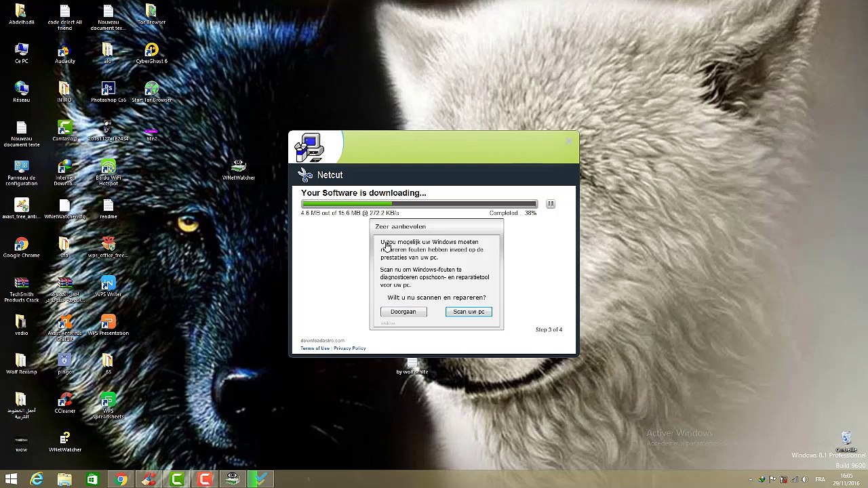This screenshot has height=488, width=868.
Task: Select the Photoshop Cs6 shortcut
Action: coord(108,92)
